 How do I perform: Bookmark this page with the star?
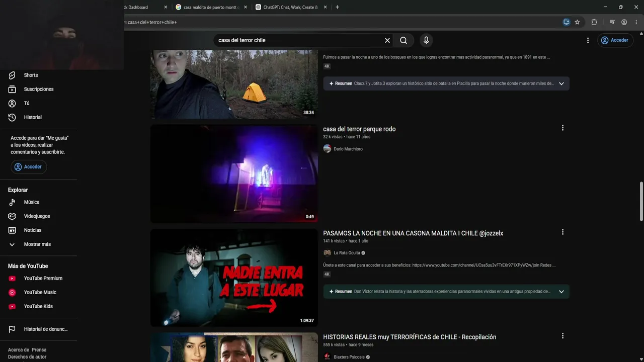point(577,22)
